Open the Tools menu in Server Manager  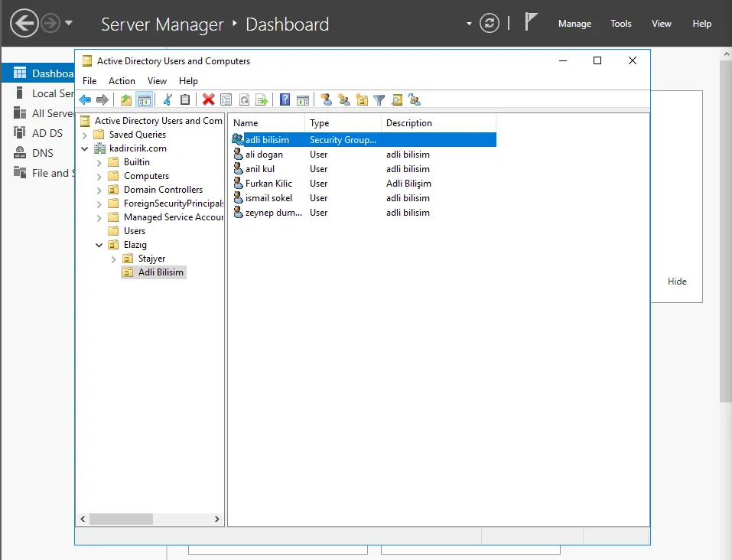point(621,24)
